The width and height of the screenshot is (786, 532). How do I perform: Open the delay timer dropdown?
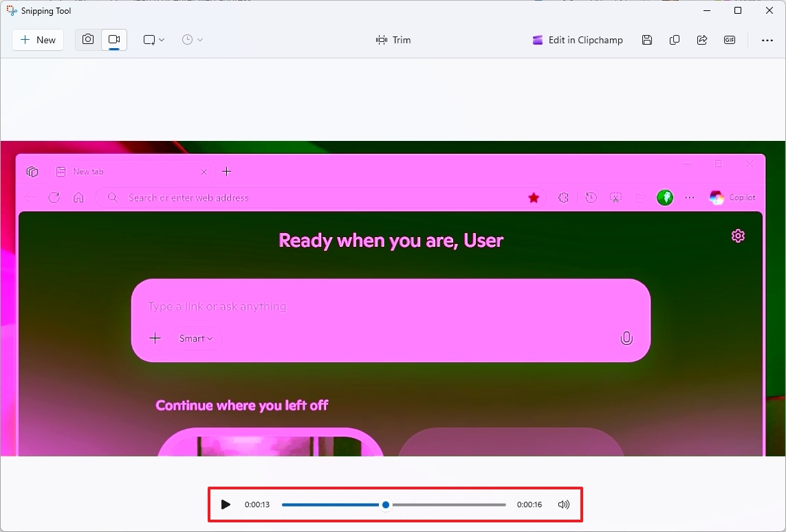coord(192,39)
